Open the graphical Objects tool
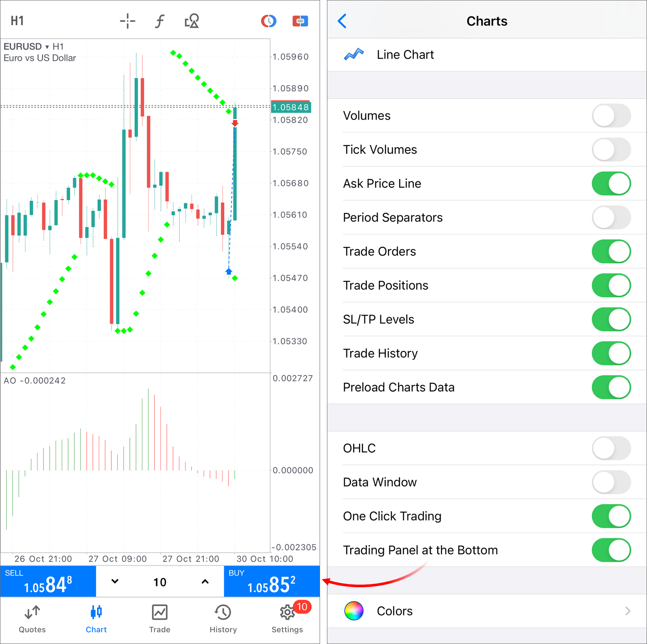 point(192,20)
